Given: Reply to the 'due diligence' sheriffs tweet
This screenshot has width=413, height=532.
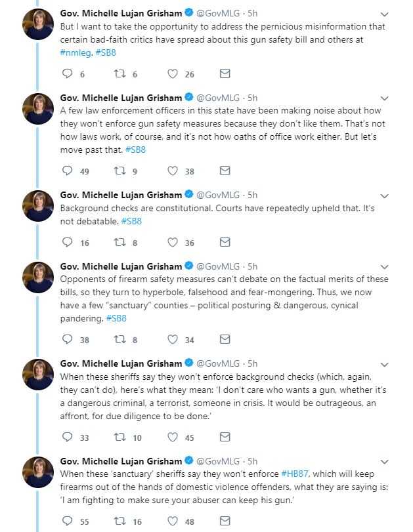Looking at the screenshot, I should pyautogui.click(x=66, y=436).
